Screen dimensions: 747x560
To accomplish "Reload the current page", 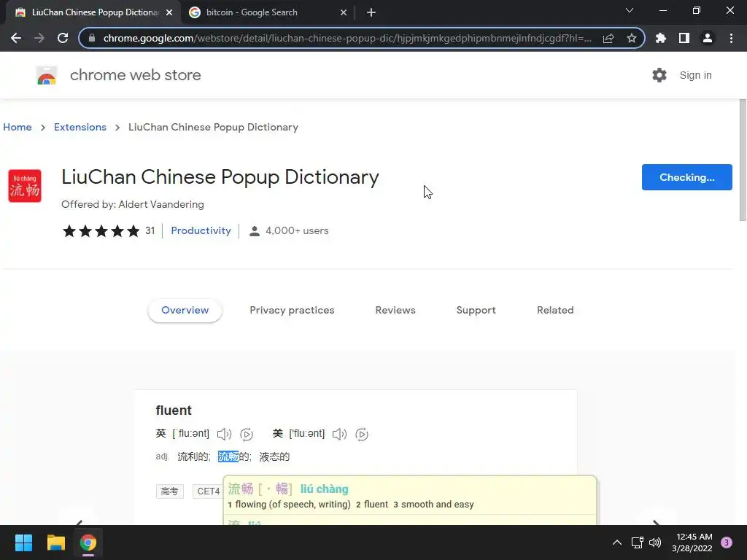I will (63, 38).
